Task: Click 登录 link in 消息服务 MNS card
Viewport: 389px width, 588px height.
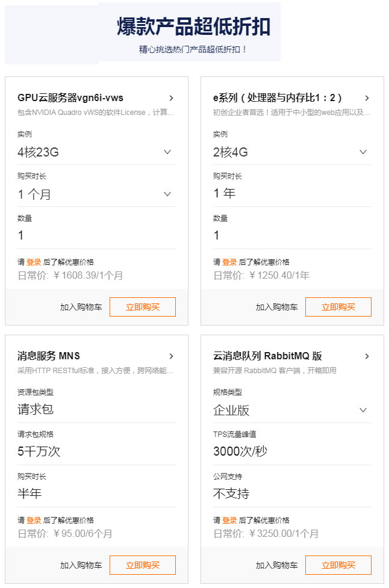Action: click(34, 520)
